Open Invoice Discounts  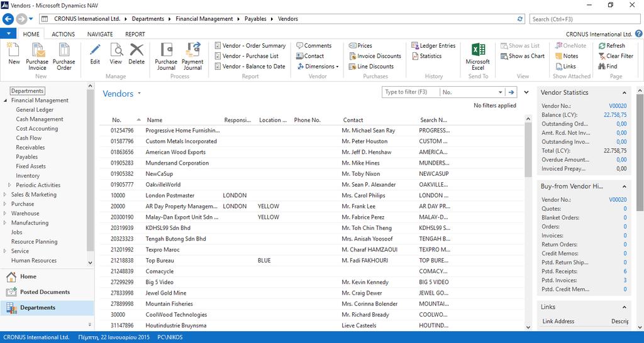tap(375, 56)
